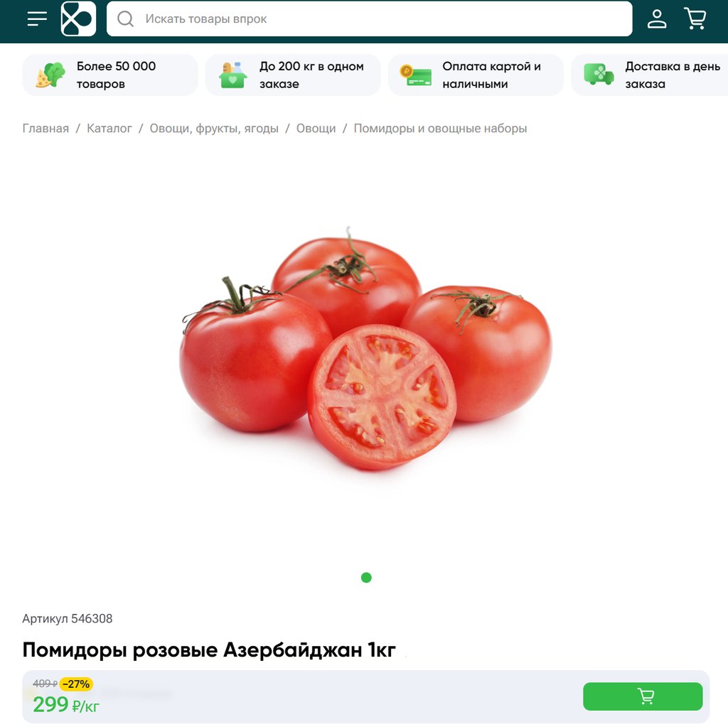Select the green gallery pagination dot
728x727 pixels.
[366, 577]
